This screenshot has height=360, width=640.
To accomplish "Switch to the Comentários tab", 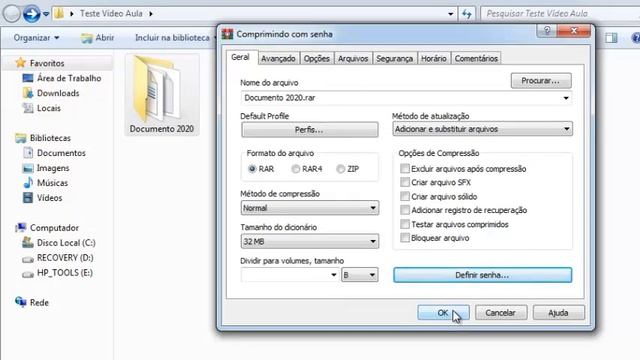I will 476,58.
